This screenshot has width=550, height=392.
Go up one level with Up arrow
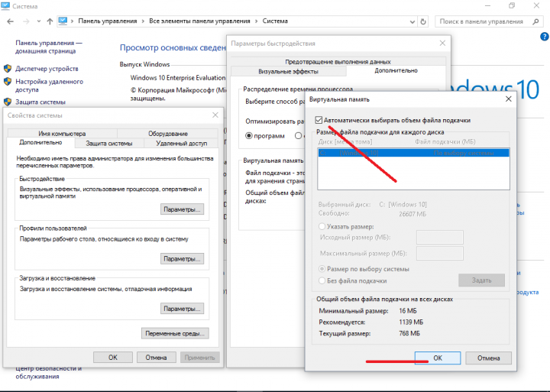50,21
